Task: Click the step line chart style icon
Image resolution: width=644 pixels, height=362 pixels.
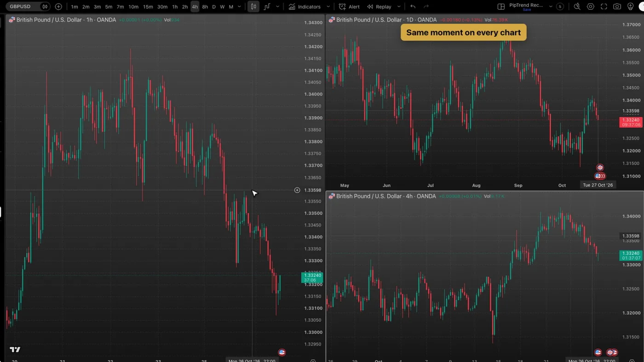Action: coord(267,6)
